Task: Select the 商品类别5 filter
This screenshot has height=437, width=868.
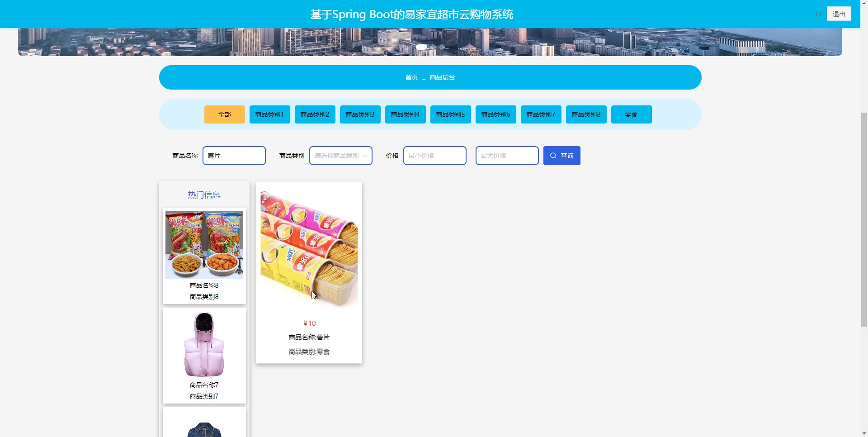Action: (x=451, y=114)
